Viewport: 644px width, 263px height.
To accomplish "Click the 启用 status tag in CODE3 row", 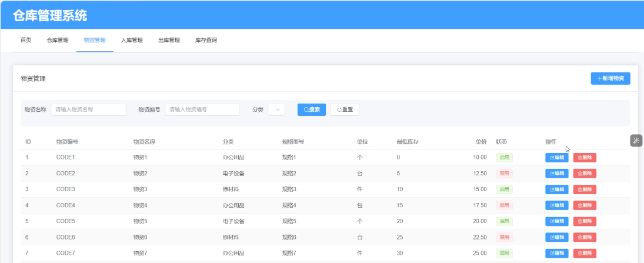I will tap(505, 189).
